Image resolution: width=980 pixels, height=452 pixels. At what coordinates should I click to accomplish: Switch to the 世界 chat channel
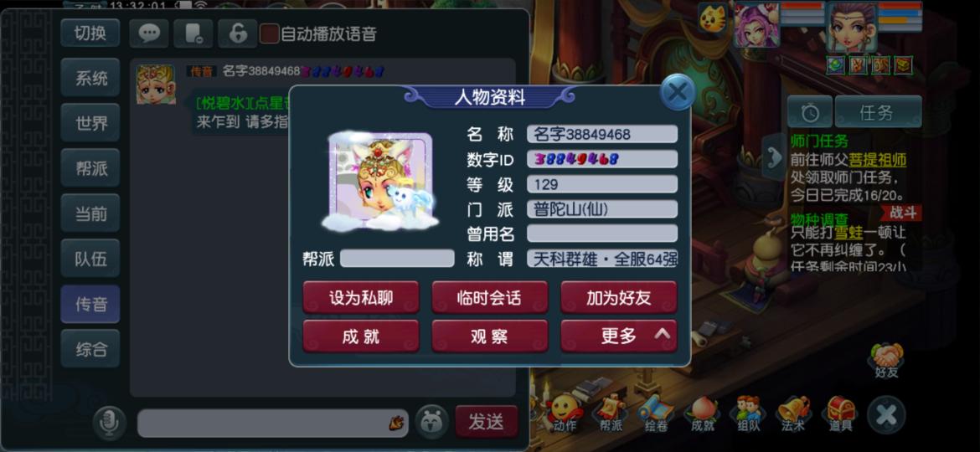point(90,123)
